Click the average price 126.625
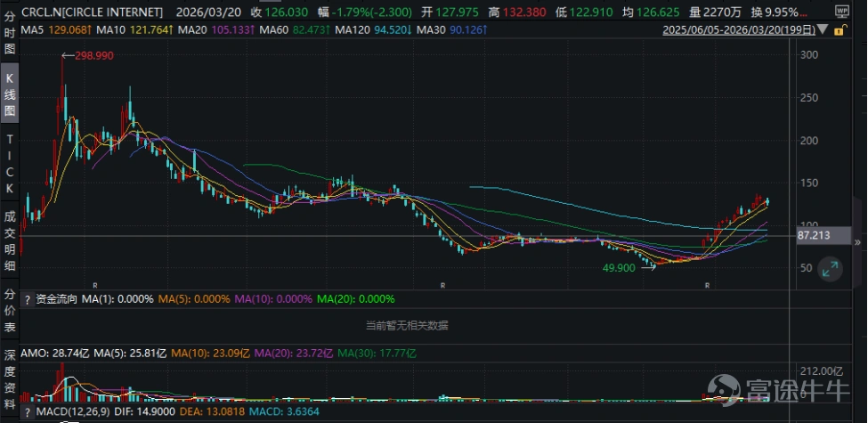 pyautogui.click(x=658, y=12)
